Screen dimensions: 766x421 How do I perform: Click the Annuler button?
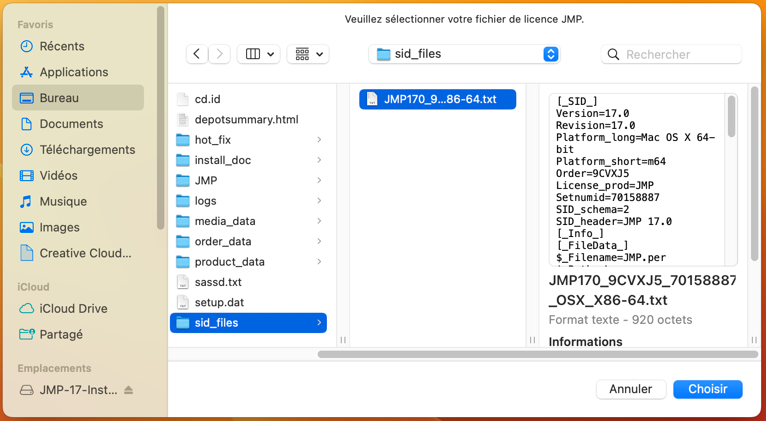[630, 389]
